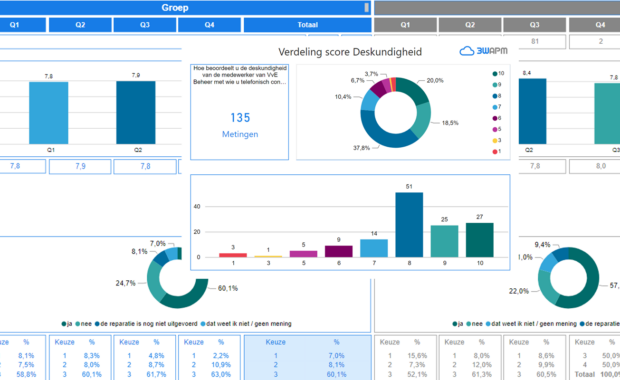Click the Groep header bar
The width and height of the screenshot is (620, 380).
pos(185,8)
